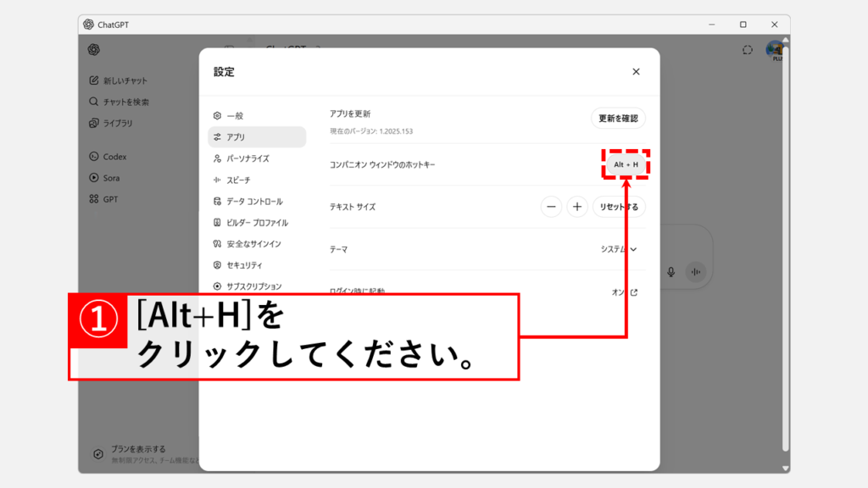Click the temporary chat icon at top right
This screenshot has height=488, width=868.
tap(748, 50)
